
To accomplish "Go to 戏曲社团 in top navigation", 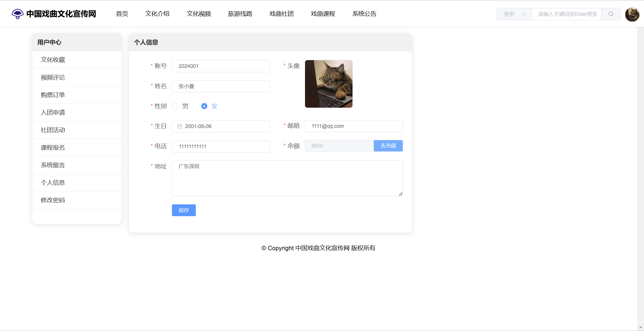I will tap(281, 14).
